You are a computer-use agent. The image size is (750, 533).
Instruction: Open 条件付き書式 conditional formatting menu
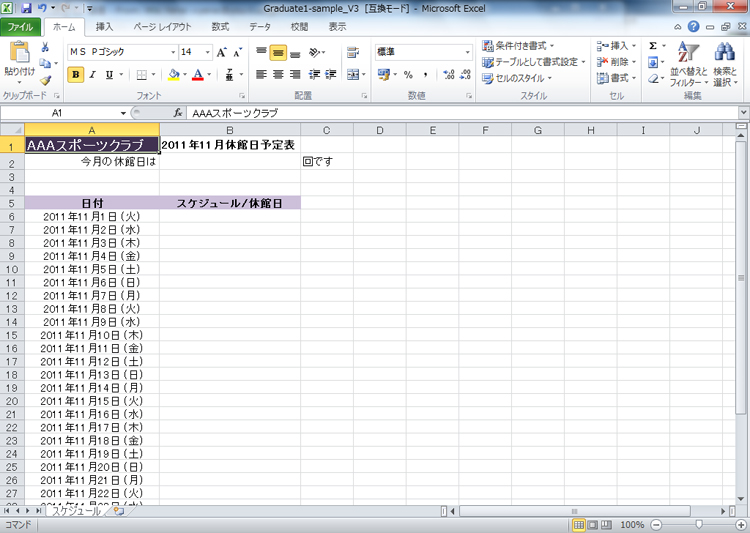[518, 46]
